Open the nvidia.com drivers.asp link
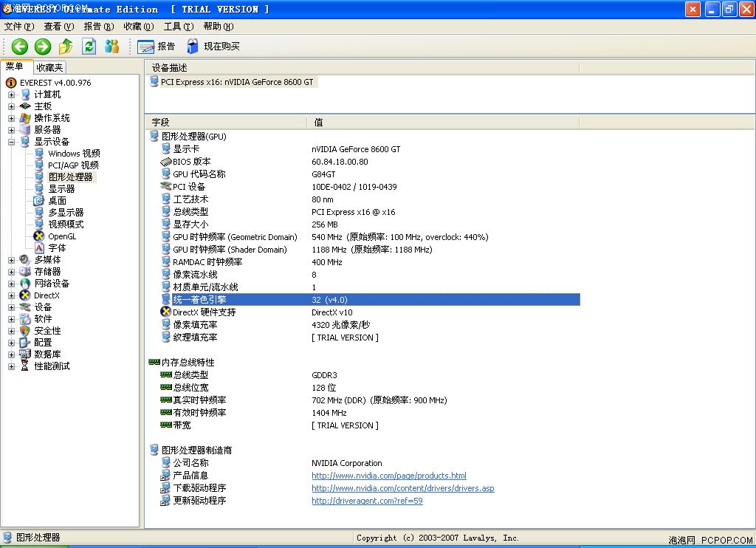The height and width of the screenshot is (548, 756). (403, 488)
